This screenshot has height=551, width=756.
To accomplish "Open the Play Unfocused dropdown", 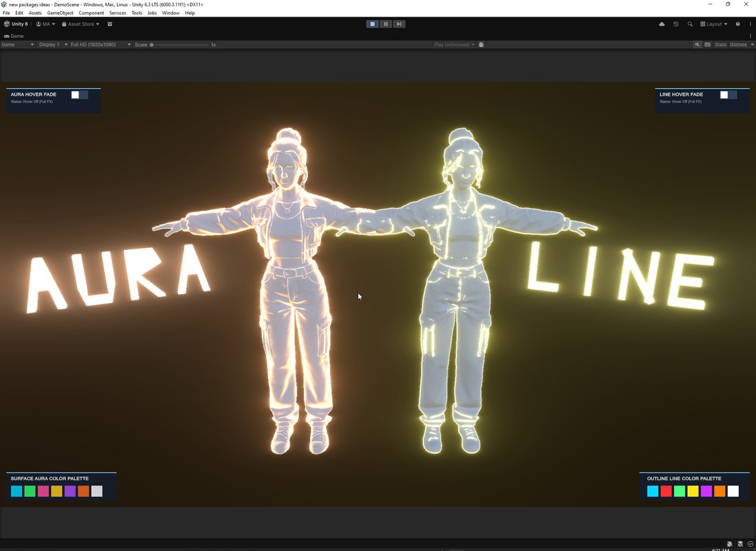I will point(454,44).
